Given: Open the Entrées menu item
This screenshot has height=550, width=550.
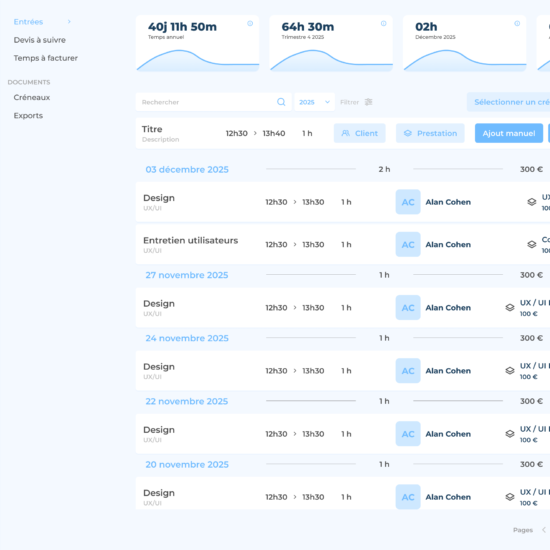Looking at the screenshot, I should (x=28, y=22).
